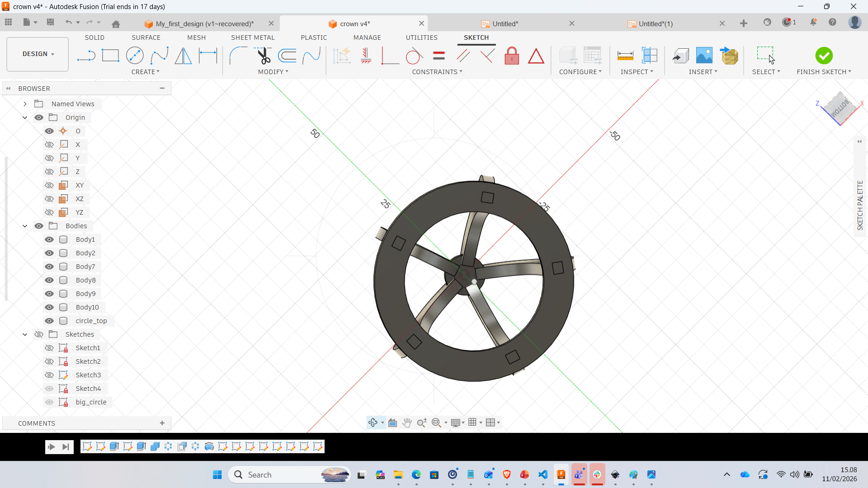This screenshot has height=488, width=868.
Task: Switch to My_first_design document tab
Action: point(204,23)
